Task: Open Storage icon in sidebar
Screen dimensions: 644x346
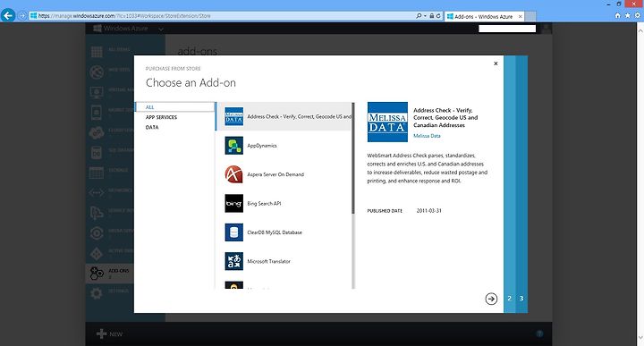Action: (97, 173)
